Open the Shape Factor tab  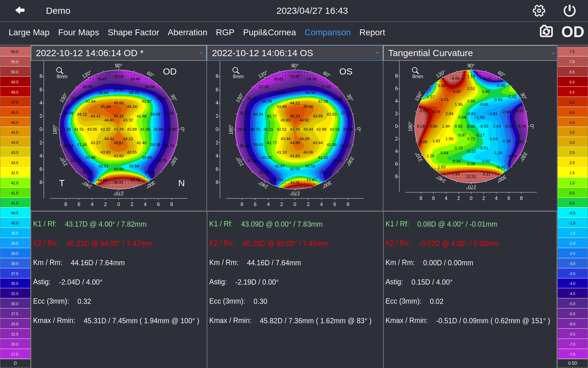(133, 32)
